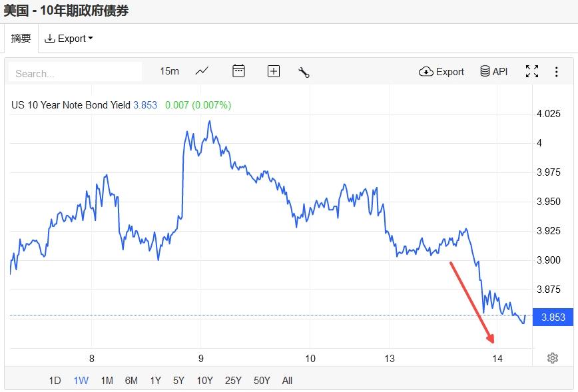Open the three-dot more options menu
This screenshot has height=392, width=578.
[x=557, y=71]
